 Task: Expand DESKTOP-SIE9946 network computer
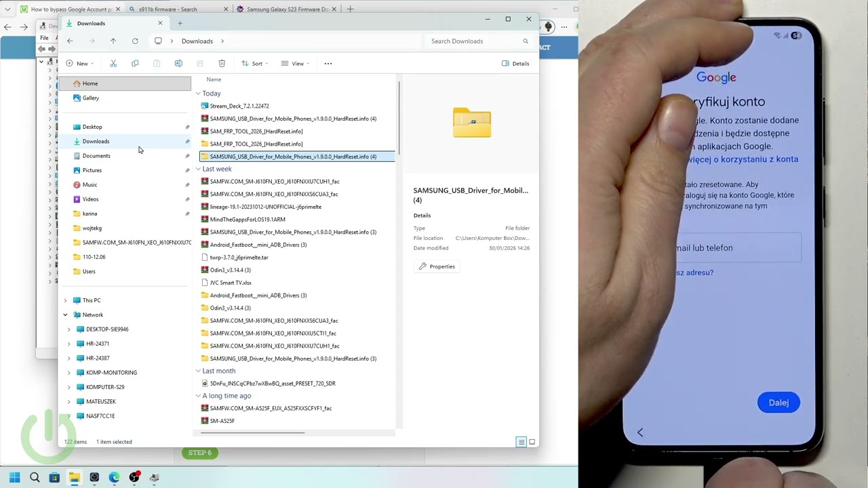tap(68, 329)
